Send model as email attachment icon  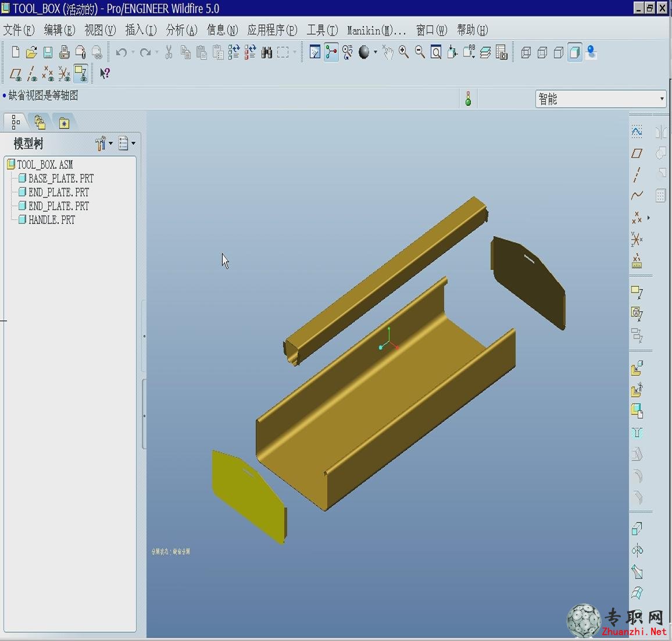[81, 52]
